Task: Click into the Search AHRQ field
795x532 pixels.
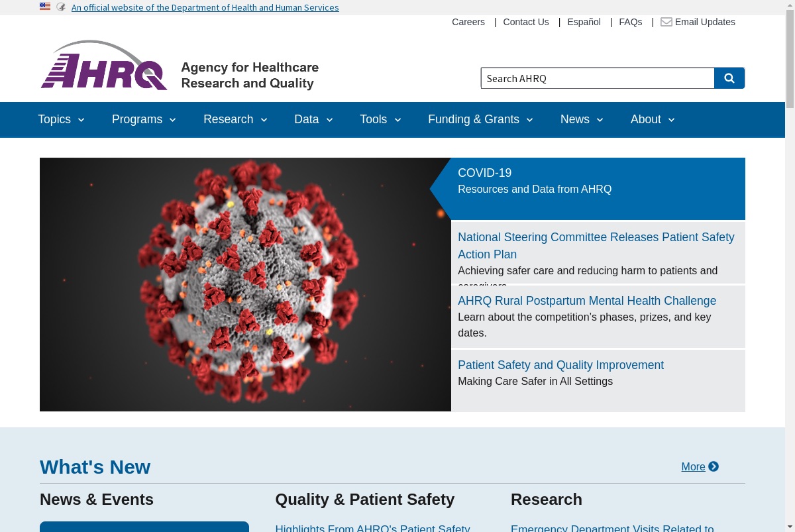Action: (598, 78)
